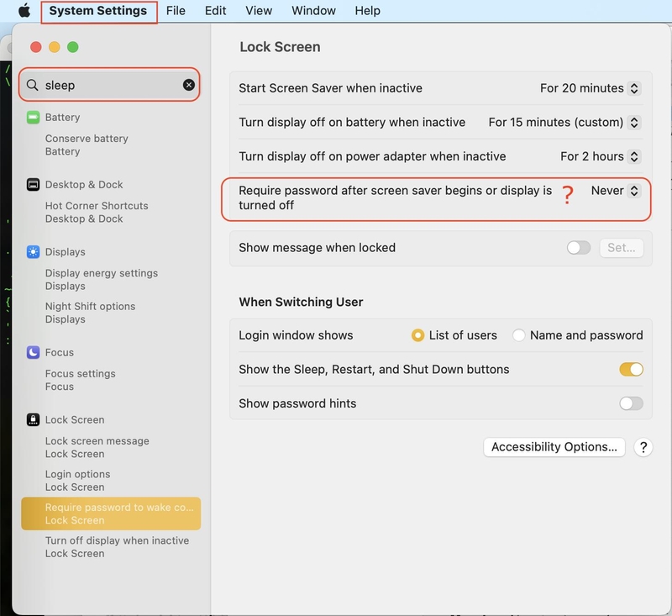
Task: Select Display energy settings result
Action: pyautogui.click(x=111, y=280)
